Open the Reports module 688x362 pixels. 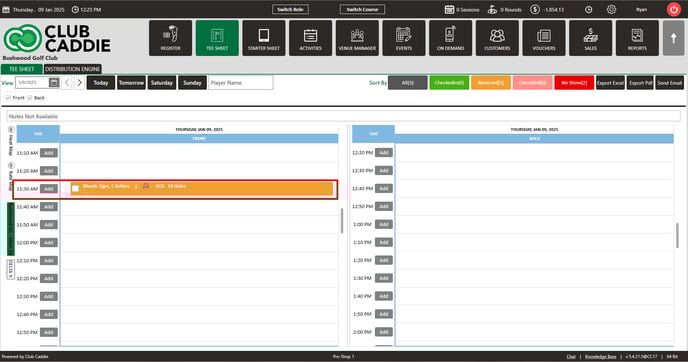(637, 38)
